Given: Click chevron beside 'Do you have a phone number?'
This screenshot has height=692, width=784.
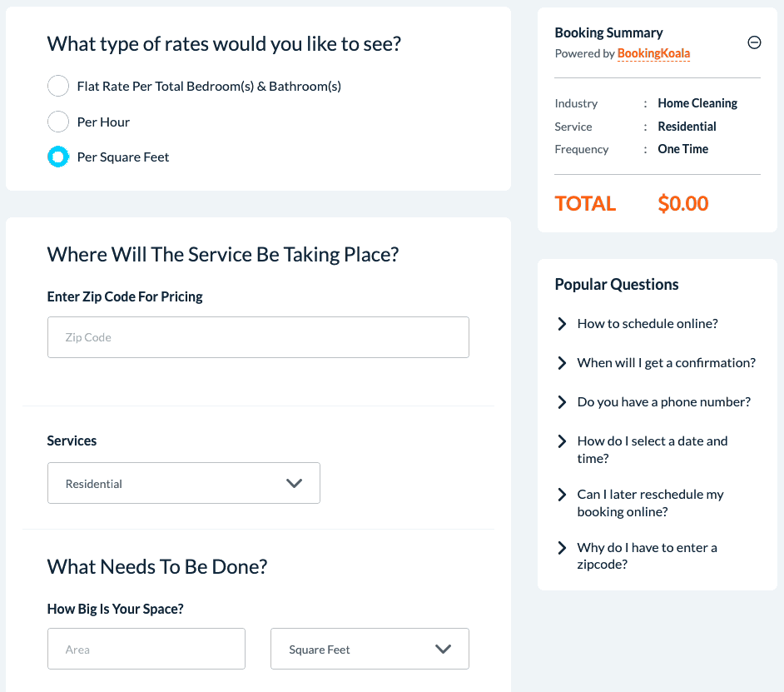Looking at the screenshot, I should tap(563, 402).
